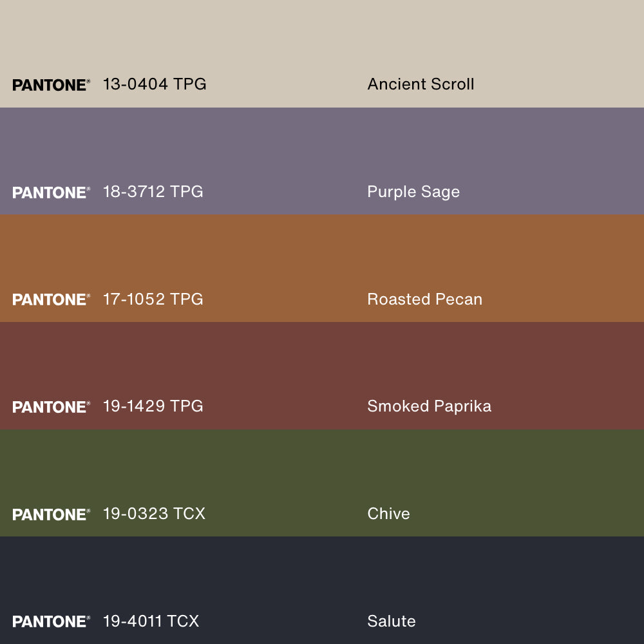The image size is (644, 644).
Task: Click the 19-0323 TCX code text
Action: pos(154,513)
